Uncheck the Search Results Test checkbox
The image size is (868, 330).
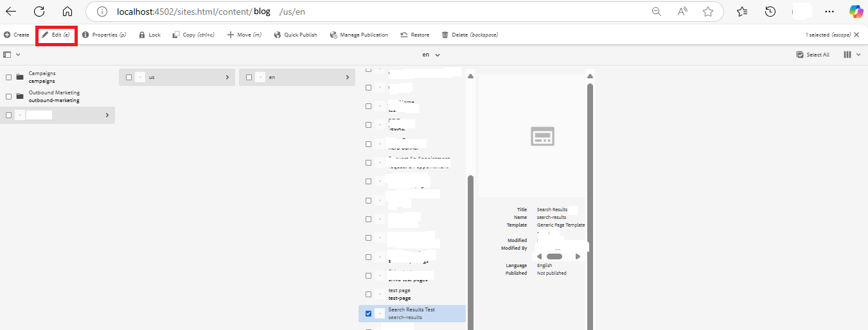pos(368,313)
